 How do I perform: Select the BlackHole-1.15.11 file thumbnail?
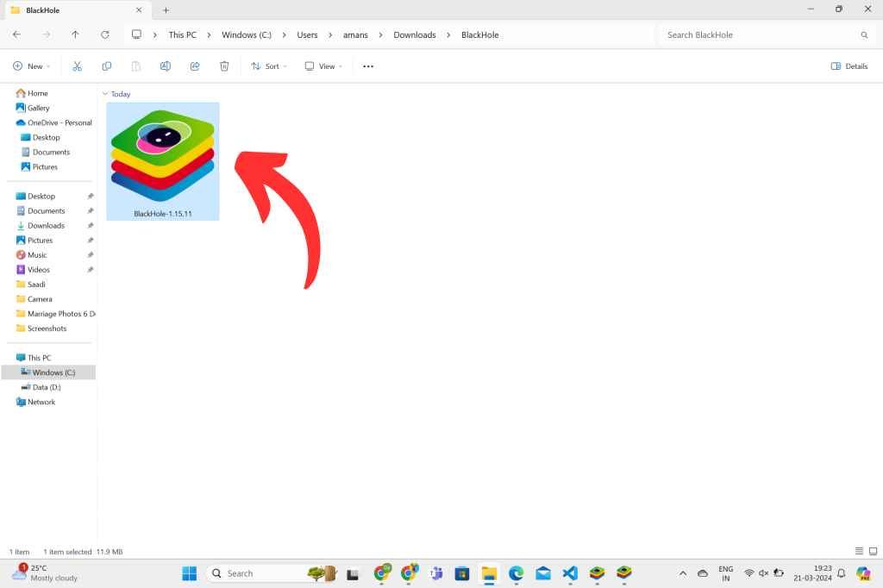coord(163,160)
